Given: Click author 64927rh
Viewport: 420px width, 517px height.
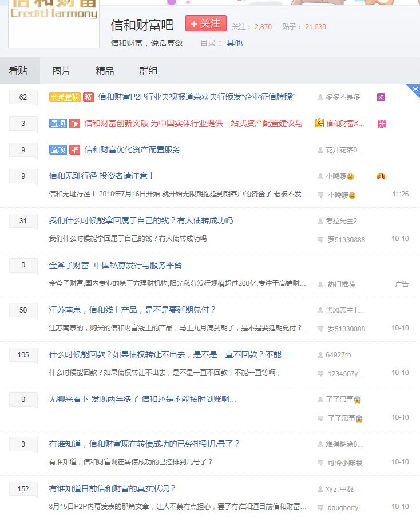Looking at the screenshot, I should click(x=338, y=355).
